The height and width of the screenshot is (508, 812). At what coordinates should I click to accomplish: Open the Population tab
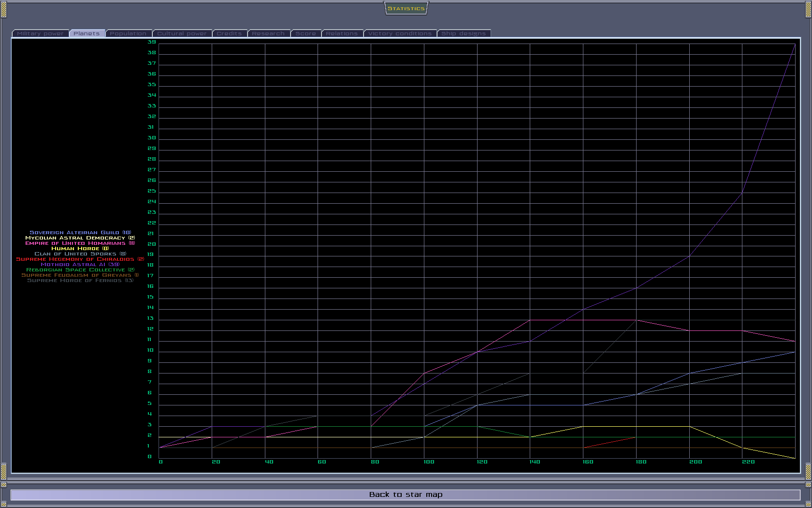(128, 33)
